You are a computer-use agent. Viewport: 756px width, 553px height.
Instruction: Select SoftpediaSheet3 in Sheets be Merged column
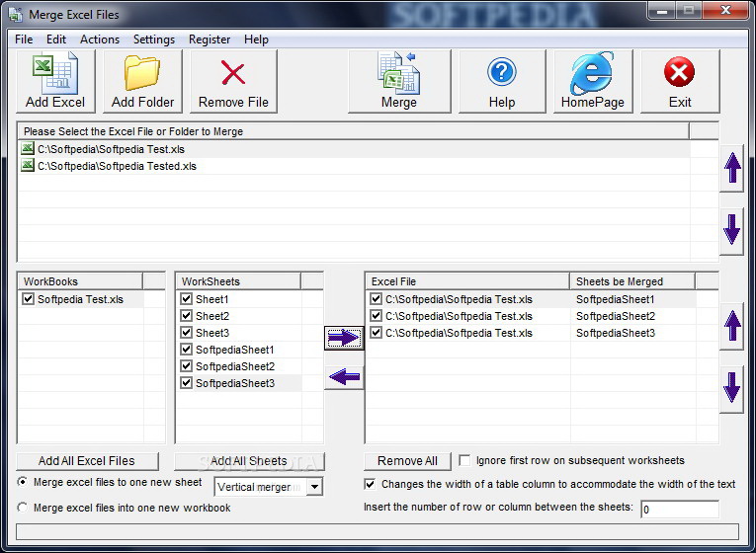[x=616, y=333]
